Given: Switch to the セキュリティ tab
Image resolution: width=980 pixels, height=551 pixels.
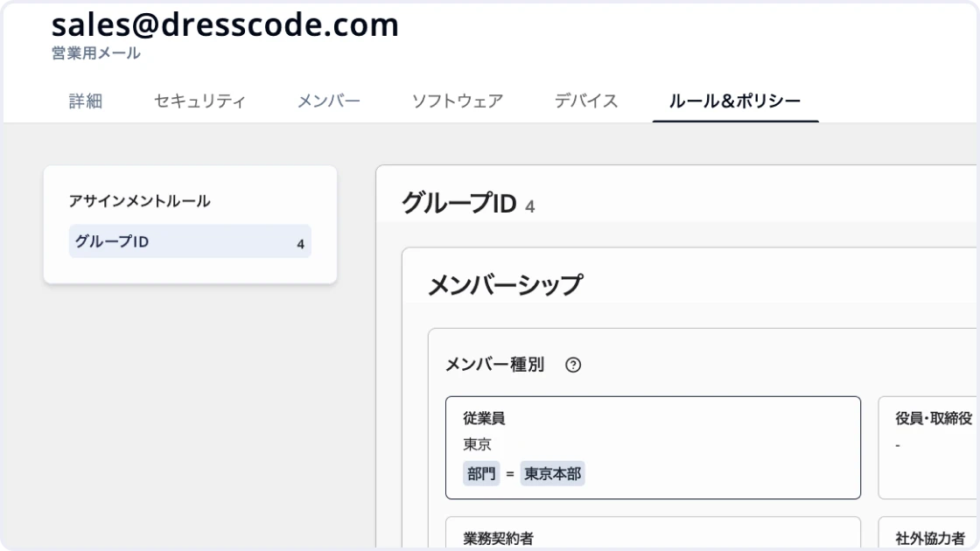Looking at the screenshot, I should point(199,101).
